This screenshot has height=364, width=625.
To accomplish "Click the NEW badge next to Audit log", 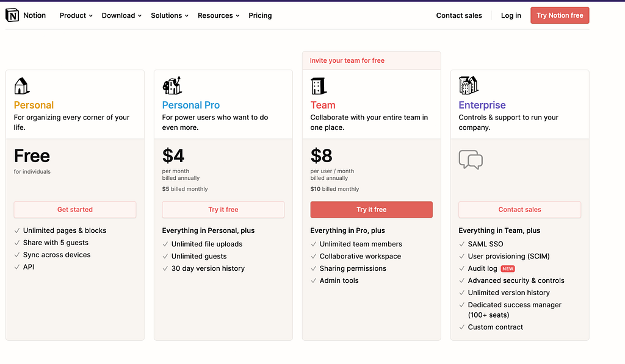I will (x=508, y=269).
